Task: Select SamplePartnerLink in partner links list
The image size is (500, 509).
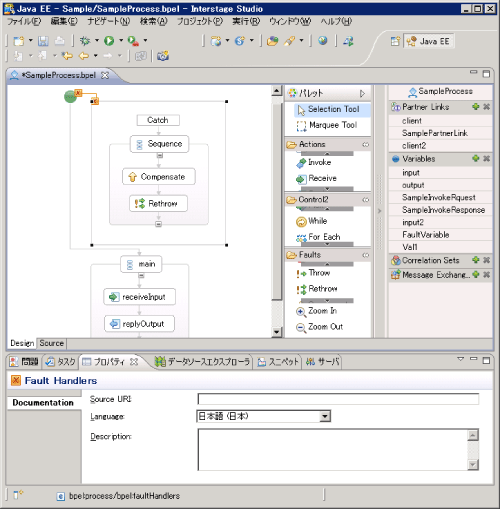Action: click(x=435, y=133)
